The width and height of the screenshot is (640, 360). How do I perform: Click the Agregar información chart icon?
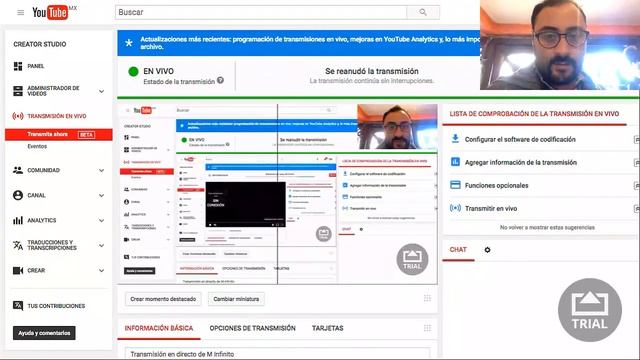[455, 162]
